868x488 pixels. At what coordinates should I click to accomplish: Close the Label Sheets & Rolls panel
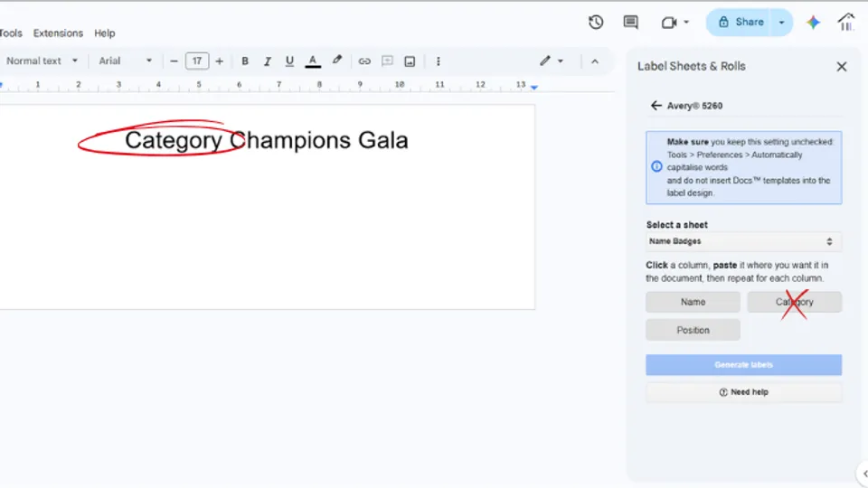[842, 67]
